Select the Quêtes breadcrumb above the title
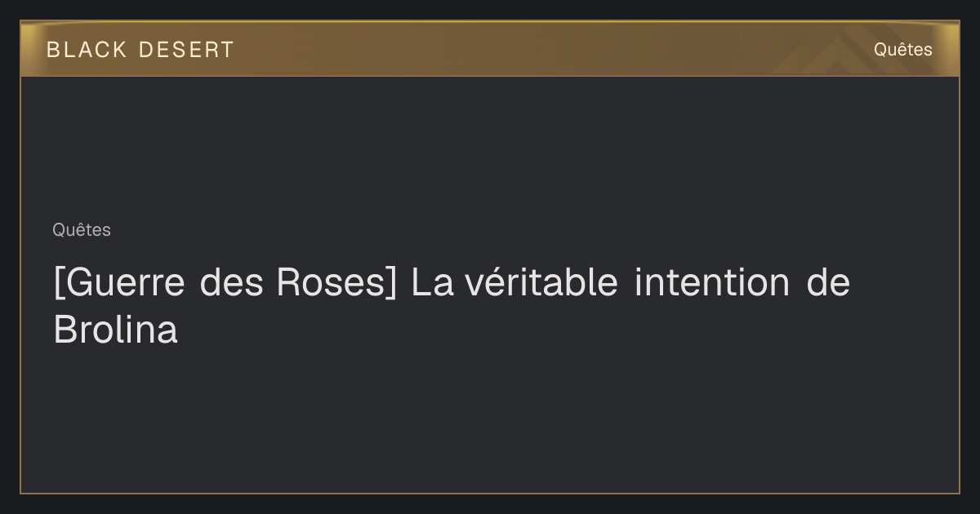This screenshot has width=980, height=514. pyautogui.click(x=82, y=230)
